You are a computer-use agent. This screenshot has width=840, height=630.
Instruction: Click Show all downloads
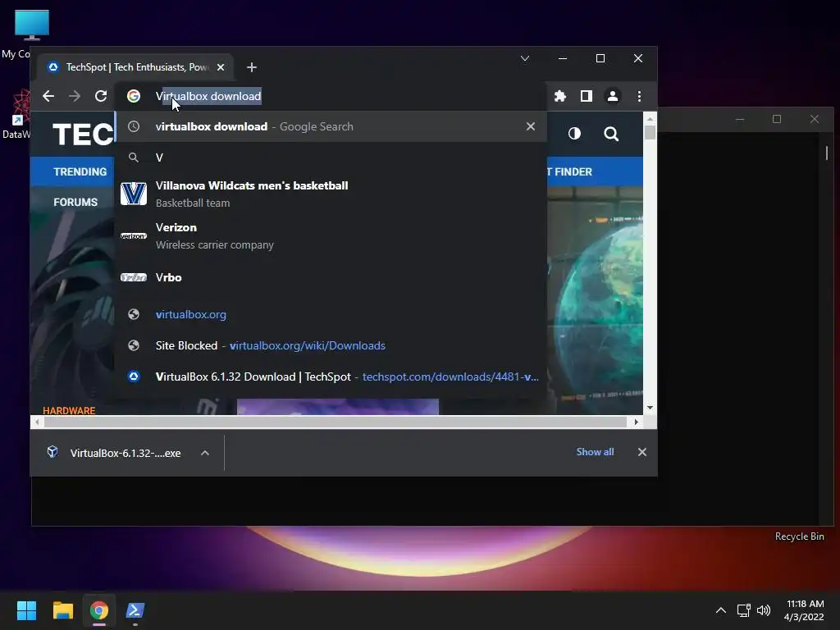(596, 452)
